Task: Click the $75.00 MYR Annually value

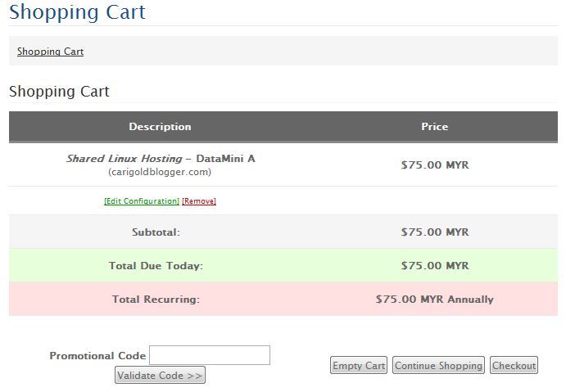Action: (435, 300)
